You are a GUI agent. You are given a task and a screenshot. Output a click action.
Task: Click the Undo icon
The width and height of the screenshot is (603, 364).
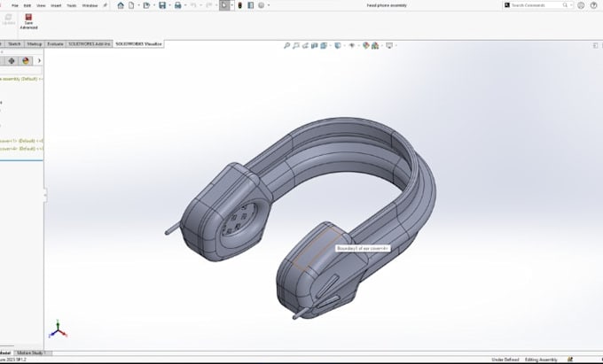[x=193, y=5]
